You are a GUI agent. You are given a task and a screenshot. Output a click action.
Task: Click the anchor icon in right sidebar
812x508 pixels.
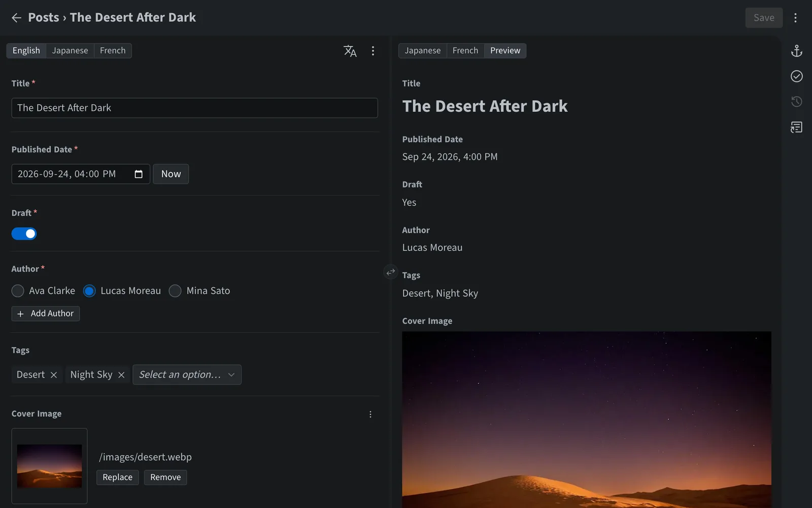pos(797,51)
